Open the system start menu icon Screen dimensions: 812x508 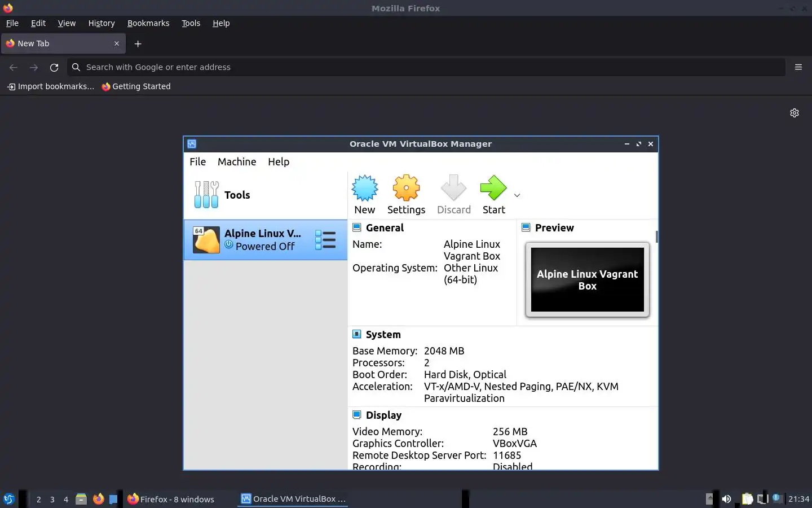pyautogui.click(x=9, y=499)
